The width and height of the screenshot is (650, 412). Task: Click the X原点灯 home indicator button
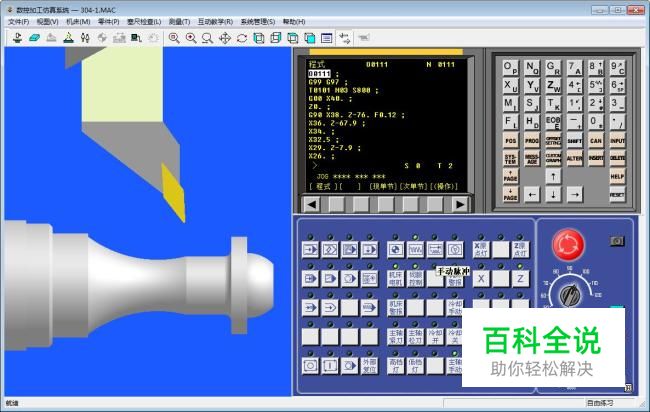tap(481, 250)
